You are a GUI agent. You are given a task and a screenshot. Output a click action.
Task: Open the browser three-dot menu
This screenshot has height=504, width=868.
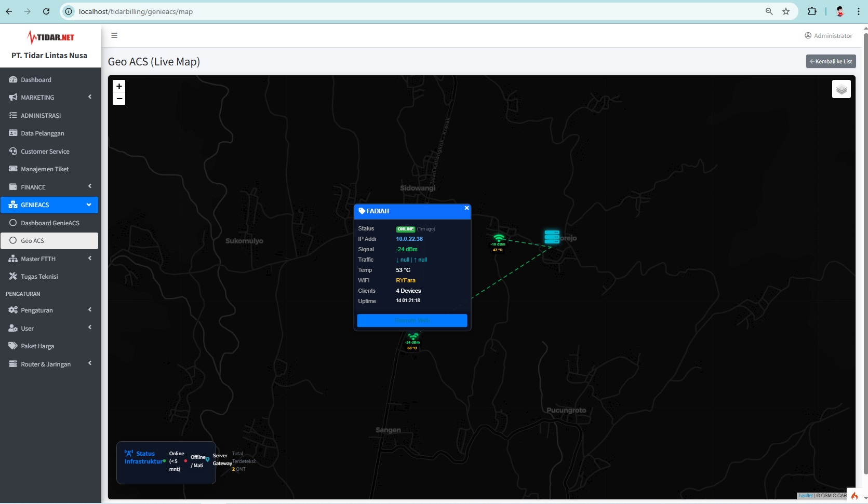(858, 11)
